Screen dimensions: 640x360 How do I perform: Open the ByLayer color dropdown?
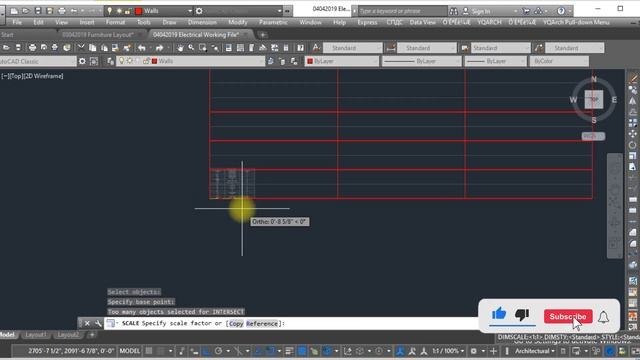[342, 61]
